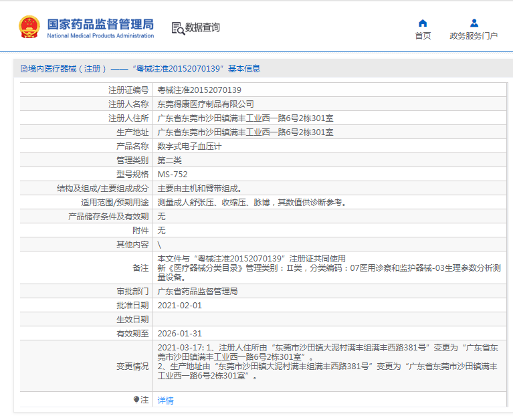Click the 管理类别 label

132,161
